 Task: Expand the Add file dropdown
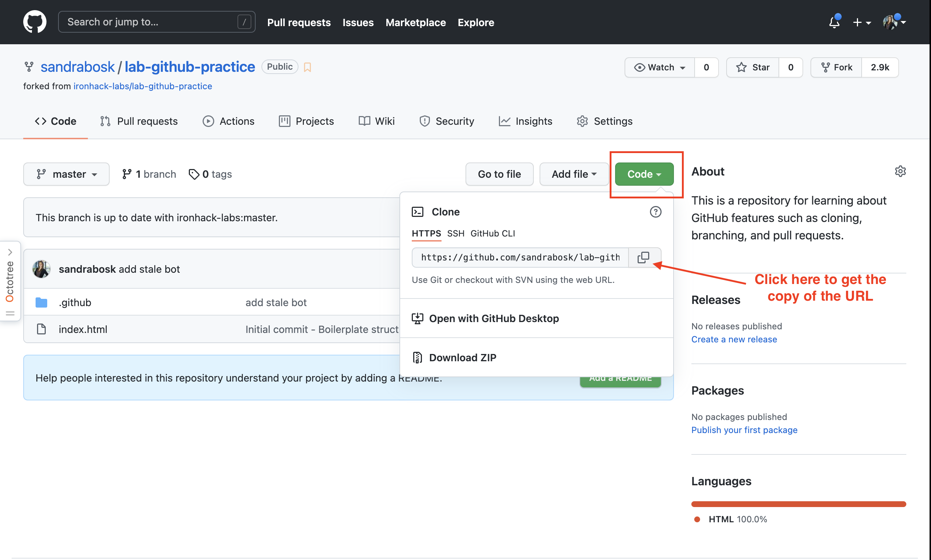[574, 174]
